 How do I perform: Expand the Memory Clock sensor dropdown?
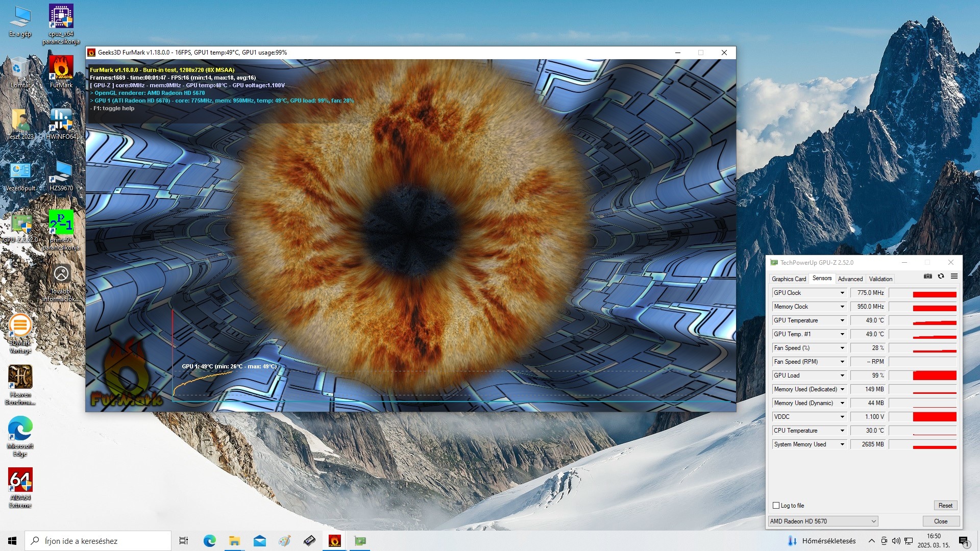(842, 307)
